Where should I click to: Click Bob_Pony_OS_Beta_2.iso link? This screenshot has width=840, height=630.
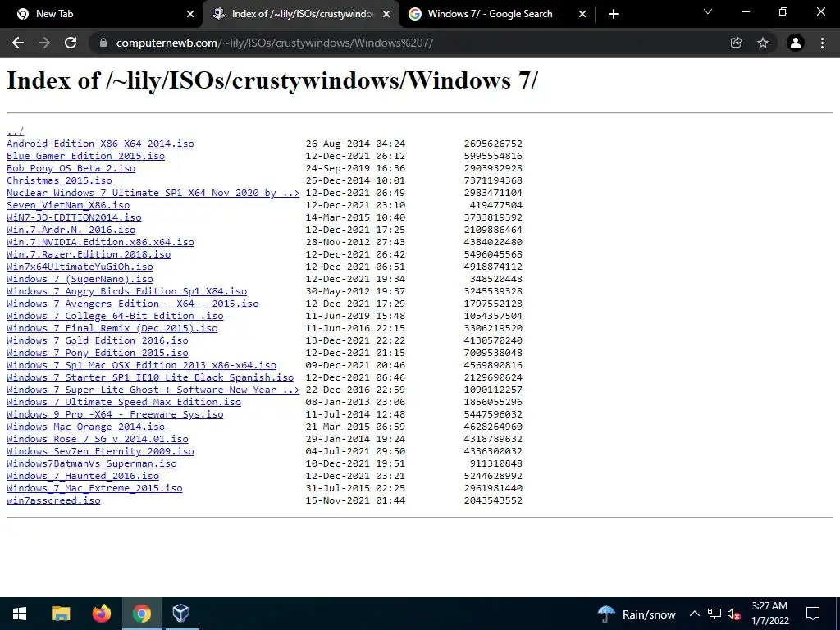[x=71, y=168]
